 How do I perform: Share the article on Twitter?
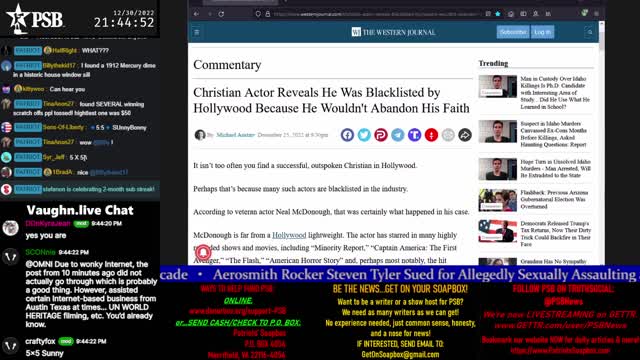tap(364, 135)
